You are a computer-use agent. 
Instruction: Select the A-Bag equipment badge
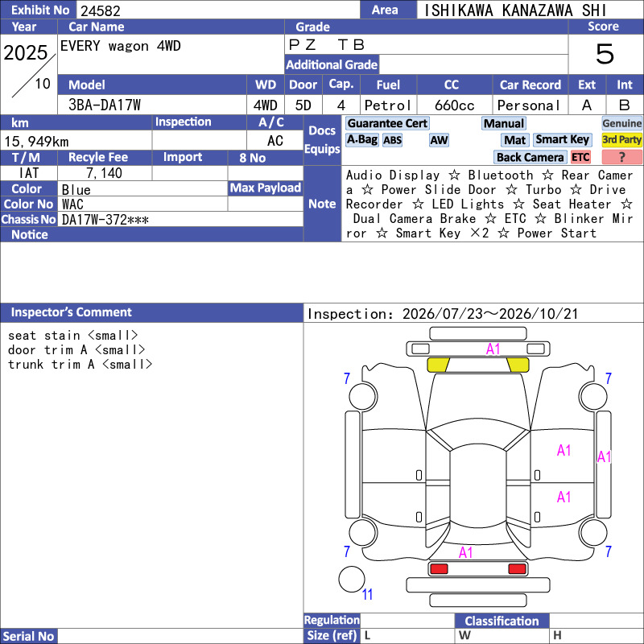coord(361,139)
